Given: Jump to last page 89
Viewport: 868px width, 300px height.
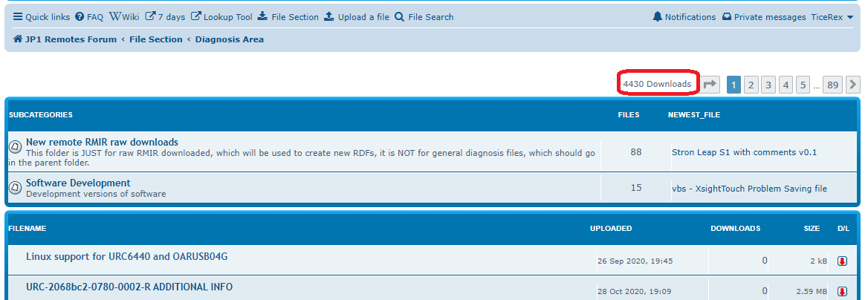Looking at the screenshot, I should [833, 85].
